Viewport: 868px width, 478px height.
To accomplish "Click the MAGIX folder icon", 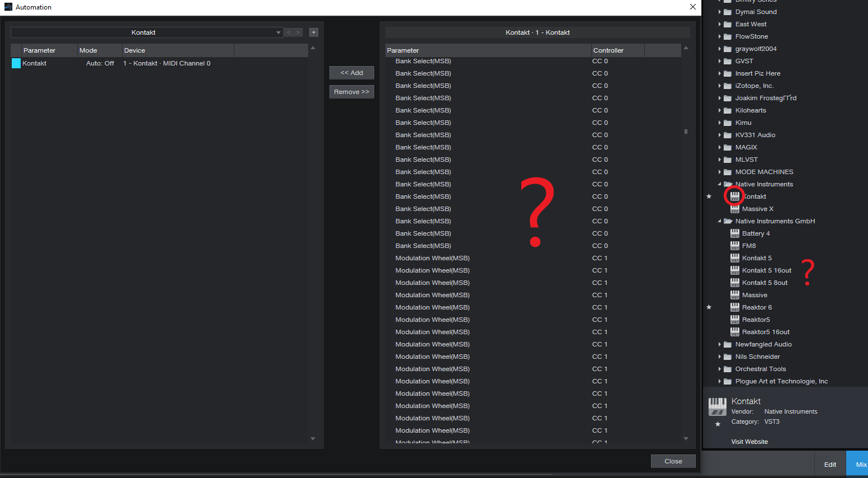I will (x=728, y=147).
